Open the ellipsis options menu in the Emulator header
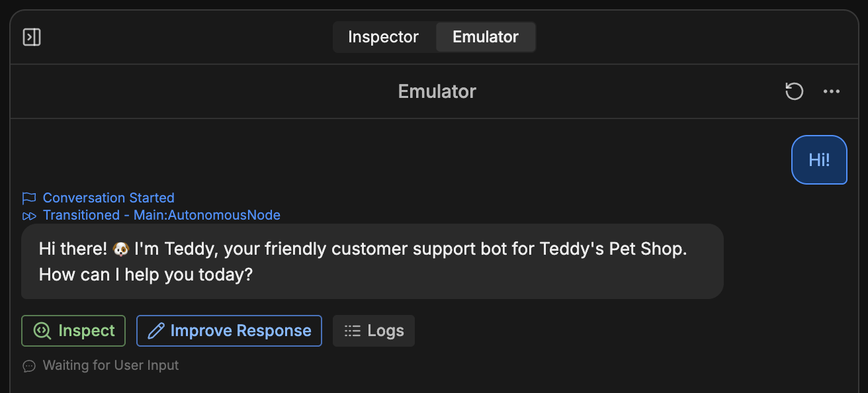 click(x=832, y=91)
